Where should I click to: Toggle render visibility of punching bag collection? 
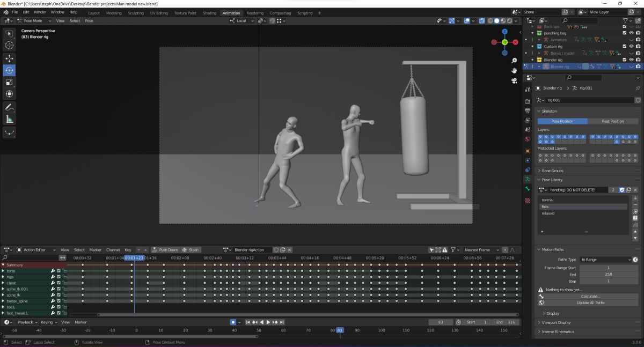tap(638, 33)
